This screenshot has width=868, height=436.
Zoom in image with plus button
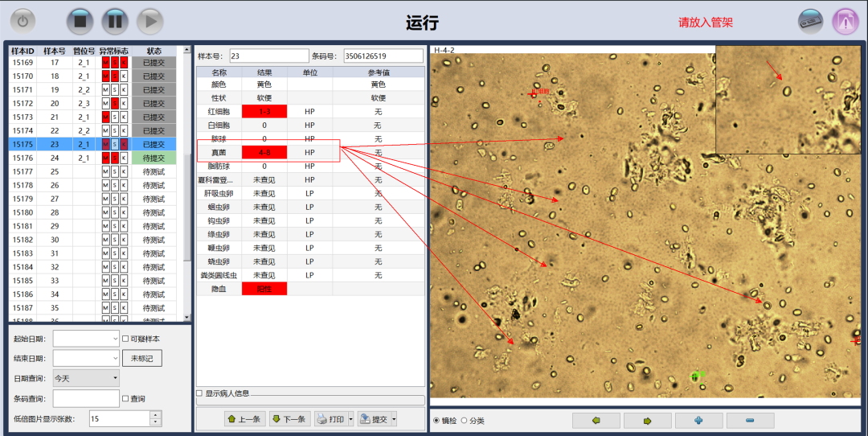tap(698, 421)
